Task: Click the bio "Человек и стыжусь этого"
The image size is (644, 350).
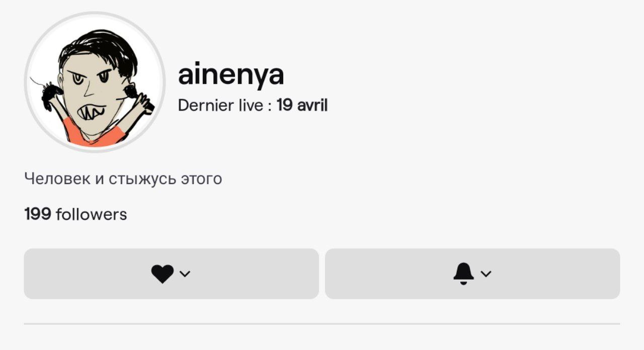Action: (x=123, y=179)
